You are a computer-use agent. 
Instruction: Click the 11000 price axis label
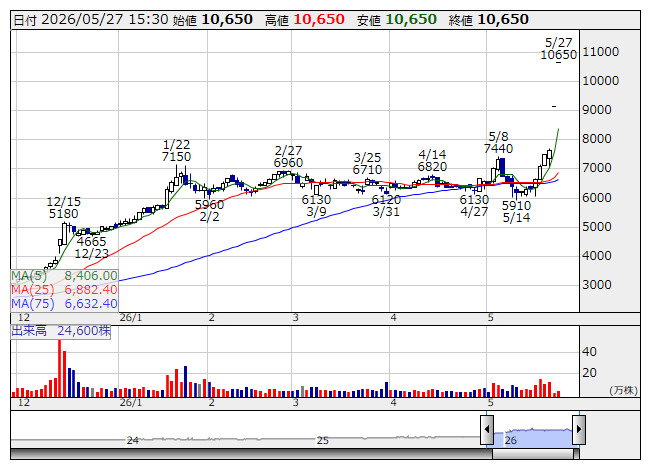click(x=601, y=52)
